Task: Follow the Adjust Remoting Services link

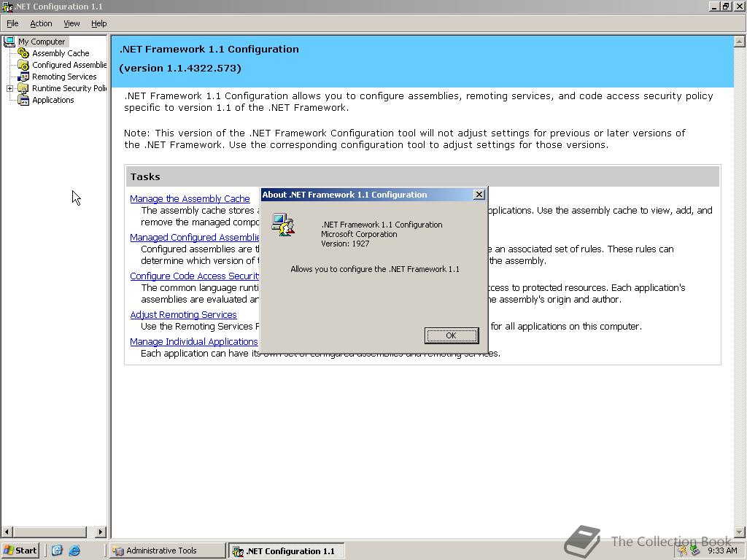Action: point(183,314)
